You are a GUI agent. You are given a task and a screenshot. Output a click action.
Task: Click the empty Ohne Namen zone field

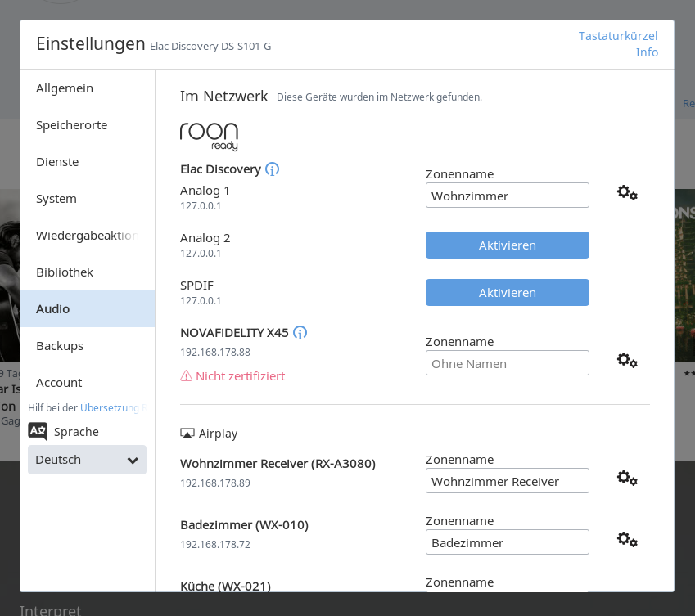tap(507, 363)
